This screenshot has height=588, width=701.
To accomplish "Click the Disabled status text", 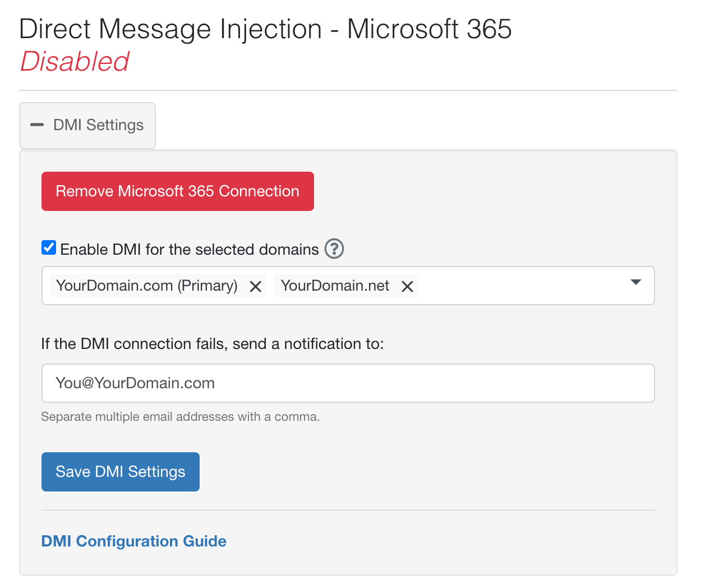I will point(74,62).
